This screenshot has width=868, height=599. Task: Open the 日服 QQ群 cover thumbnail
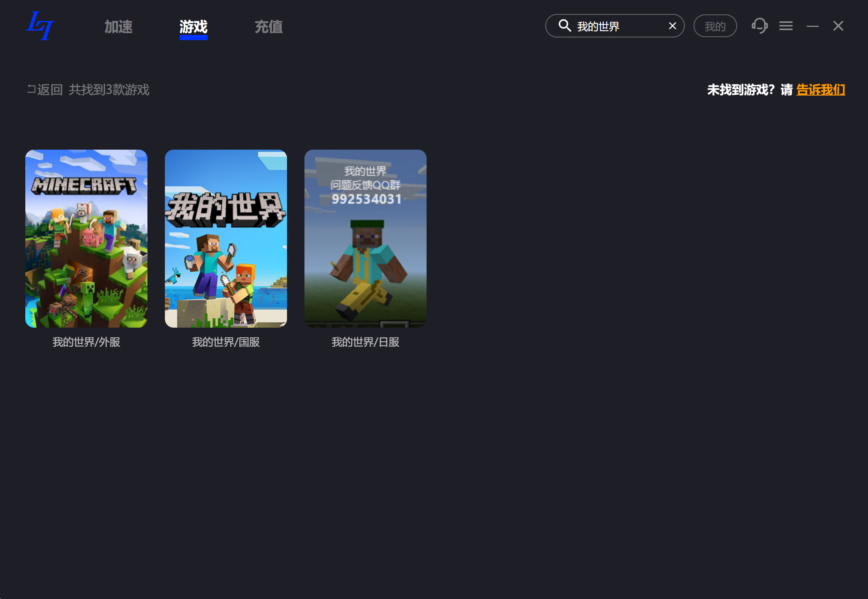pyautogui.click(x=366, y=239)
